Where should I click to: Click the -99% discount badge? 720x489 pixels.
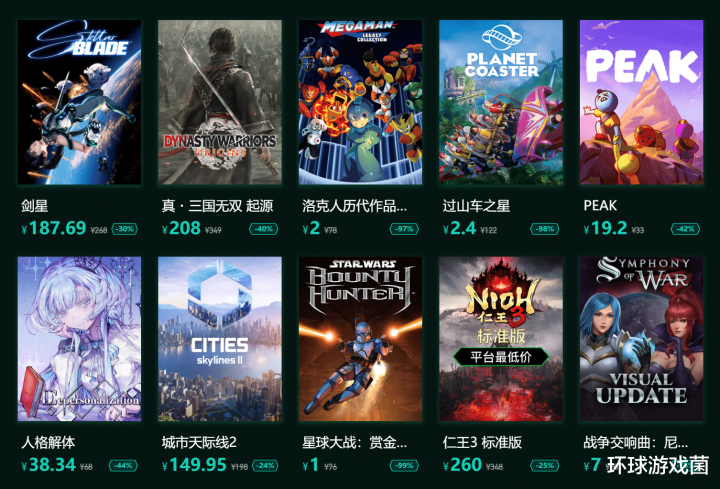click(x=405, y=466)
